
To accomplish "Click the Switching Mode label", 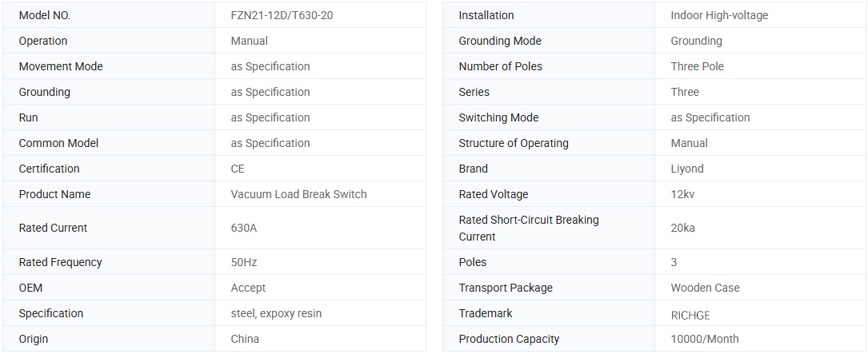I will [x=498, y=117].
